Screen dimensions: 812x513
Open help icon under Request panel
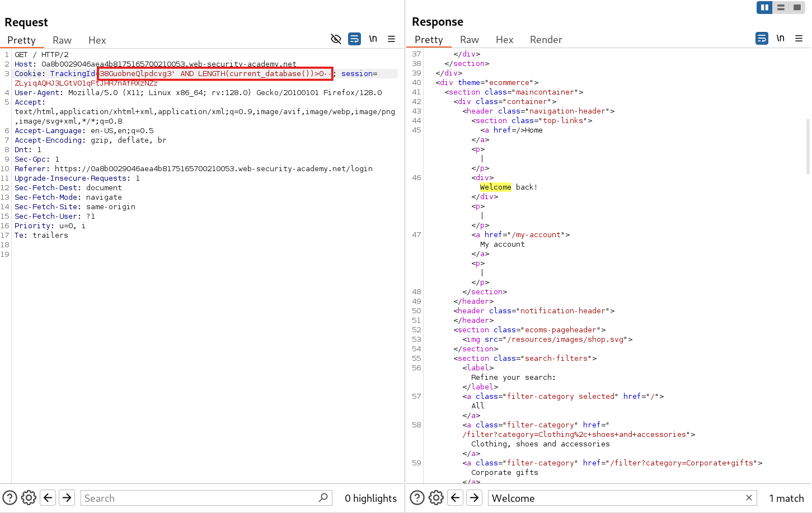pyautogui.click(x=10, y=497)
